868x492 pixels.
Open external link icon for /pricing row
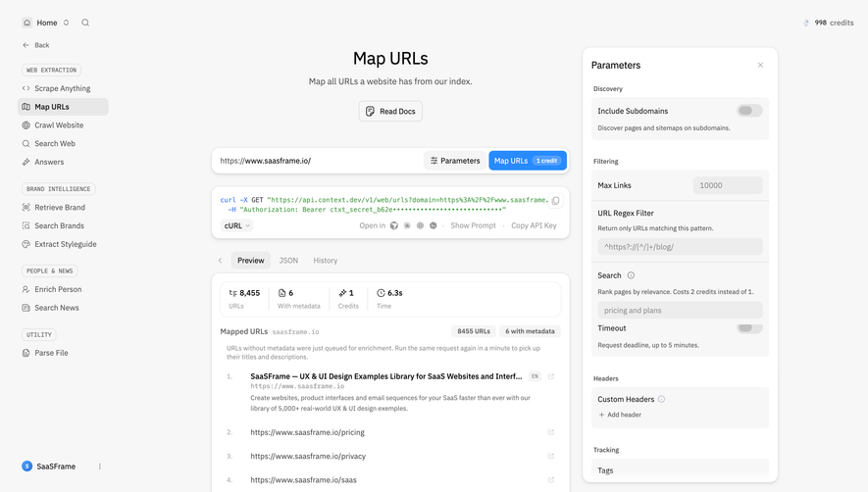tap(551, 432)
